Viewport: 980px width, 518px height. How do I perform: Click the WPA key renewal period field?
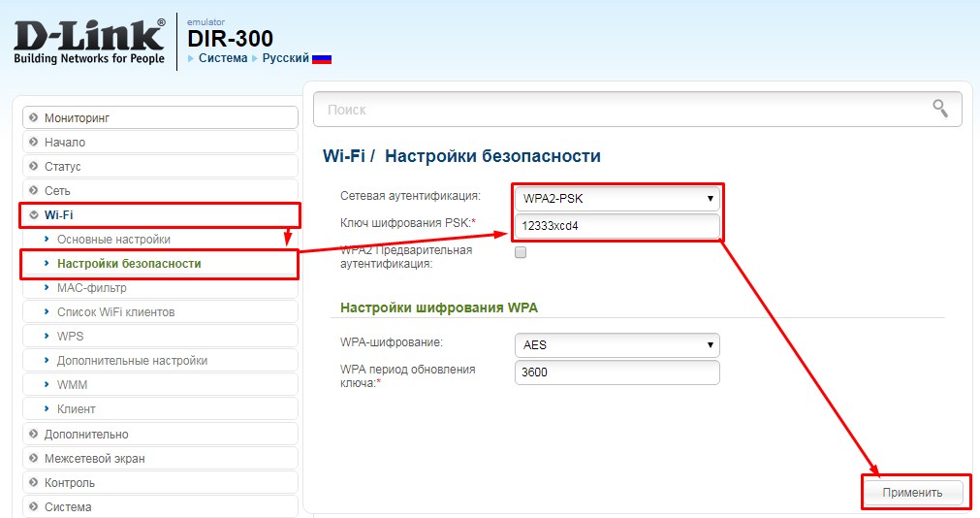coord(616,372)
